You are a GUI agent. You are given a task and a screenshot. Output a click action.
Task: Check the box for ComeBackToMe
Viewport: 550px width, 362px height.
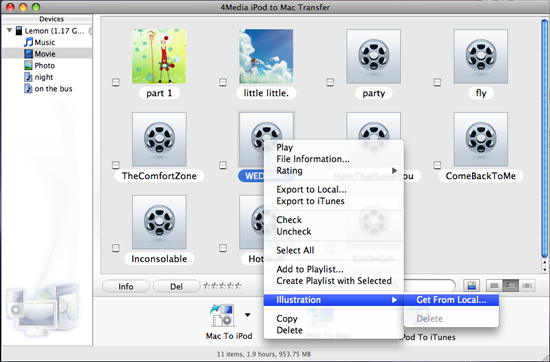437,165
